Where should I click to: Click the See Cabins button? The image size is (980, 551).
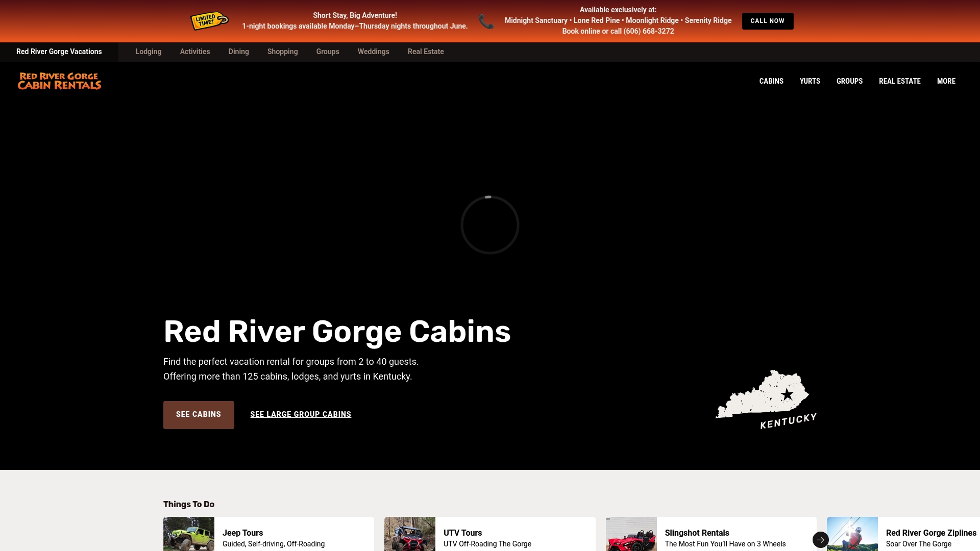pos(199,415)
